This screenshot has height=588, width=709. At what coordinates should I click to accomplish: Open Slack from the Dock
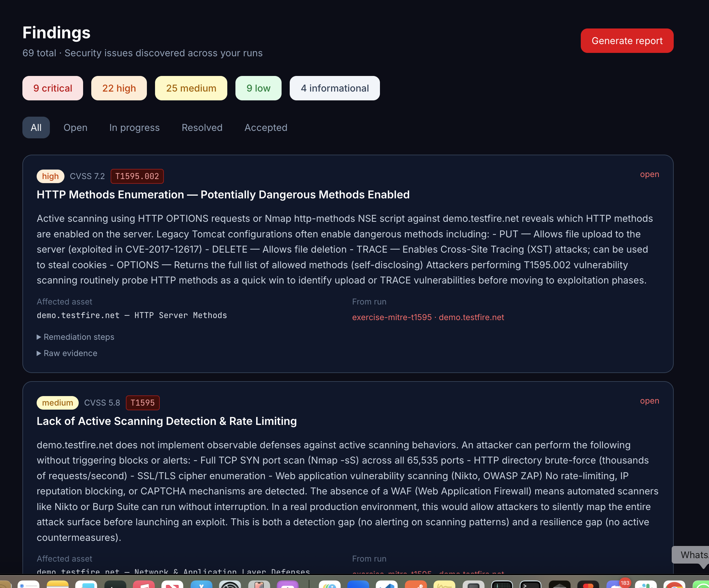(x=646, y=584)
